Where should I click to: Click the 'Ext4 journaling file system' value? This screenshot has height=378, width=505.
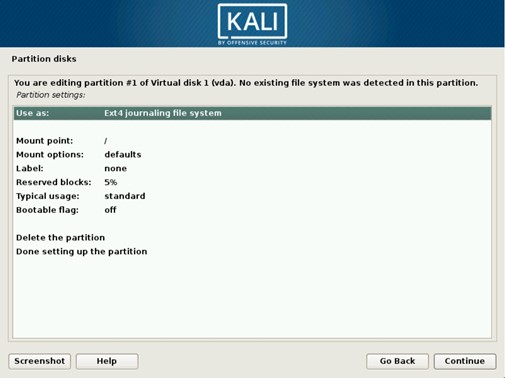pos(163,113)
